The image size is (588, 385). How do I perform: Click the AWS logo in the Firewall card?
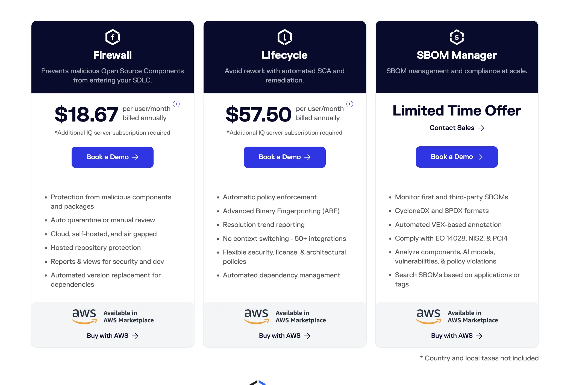tap(84, 316)
